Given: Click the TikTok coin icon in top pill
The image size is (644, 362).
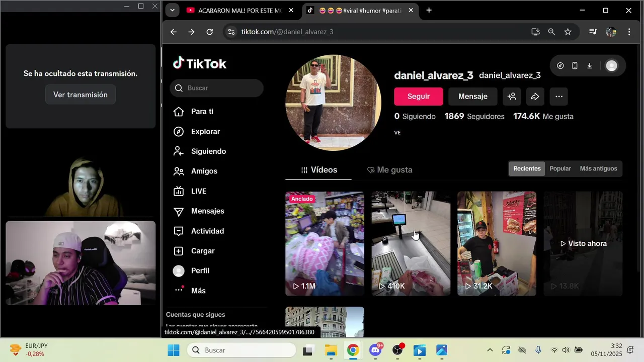Looking at the screenshot, I should [560, 66].
